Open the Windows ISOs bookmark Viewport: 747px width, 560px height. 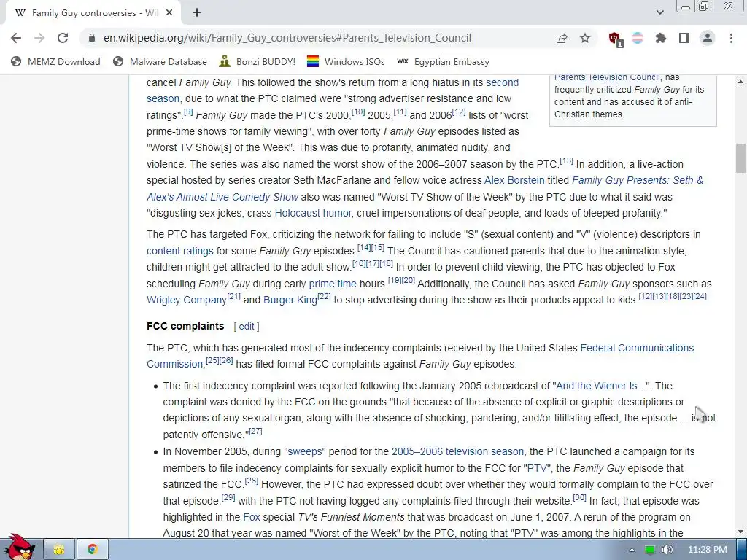coord(345,61)
